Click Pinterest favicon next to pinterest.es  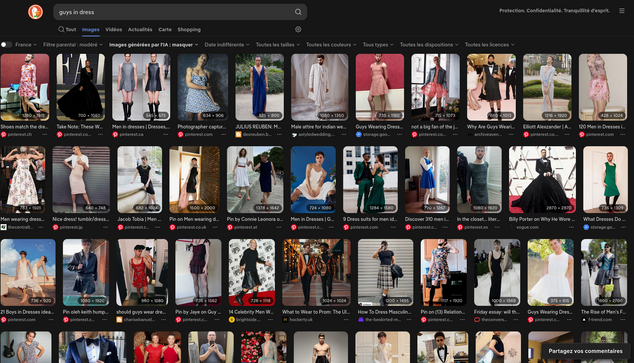point(460,227)
